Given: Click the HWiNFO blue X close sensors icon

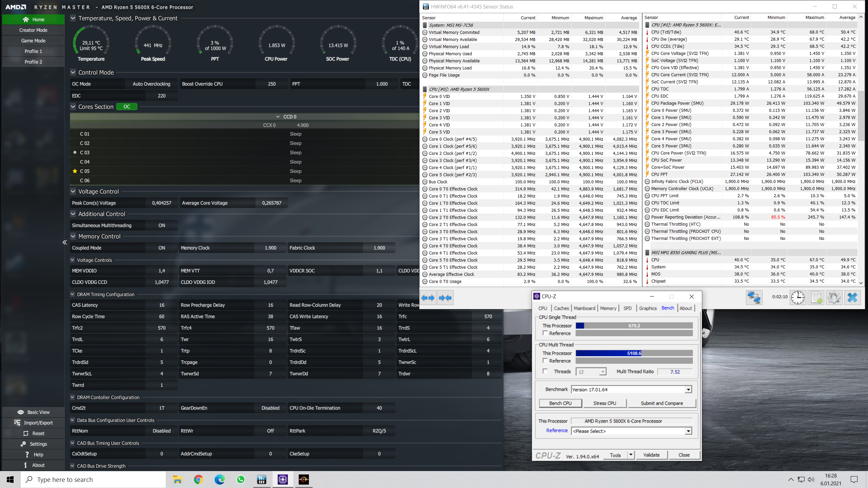Looking at the screenshot, I should (x=852, y=298).
